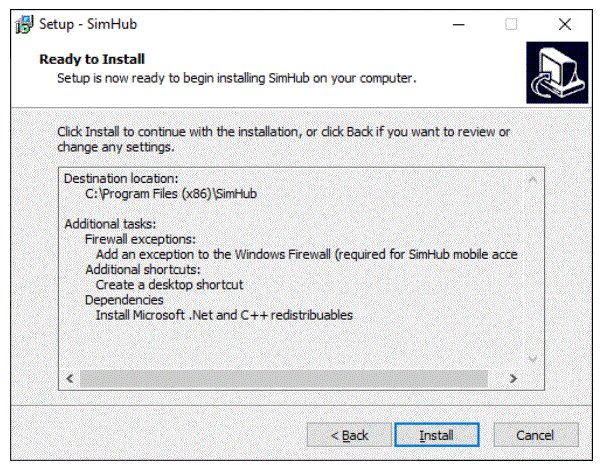This screenshot has width=613, height=465.
Task: Close the Setup - SimHub window
Action: tap(565, 25)
